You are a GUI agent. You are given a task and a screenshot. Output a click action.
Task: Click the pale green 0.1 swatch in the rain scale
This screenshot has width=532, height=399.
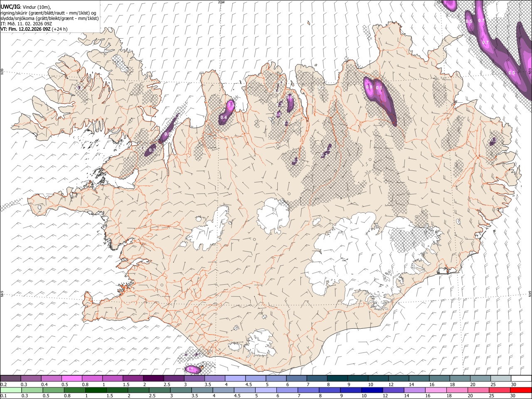point(11,390)
